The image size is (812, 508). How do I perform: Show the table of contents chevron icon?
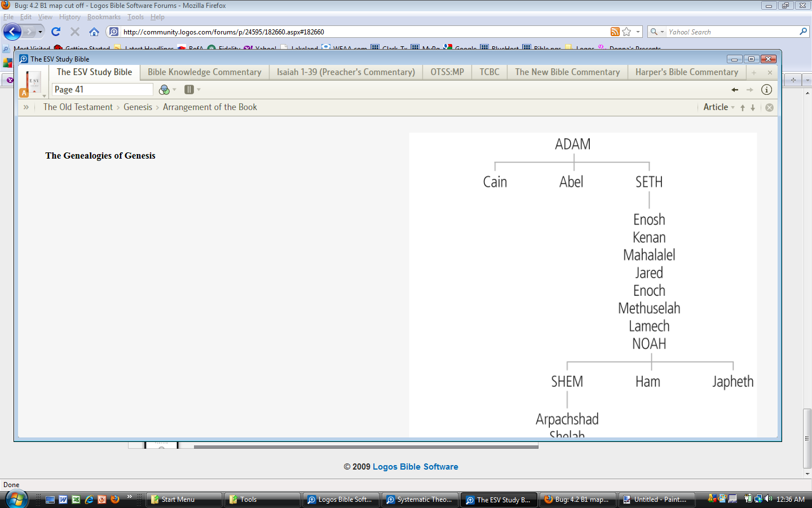pyautogui.click(x=26, y=107)
